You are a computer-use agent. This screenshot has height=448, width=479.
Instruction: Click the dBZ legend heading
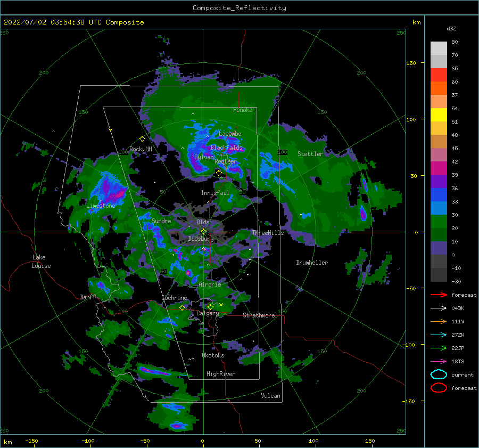451,28
